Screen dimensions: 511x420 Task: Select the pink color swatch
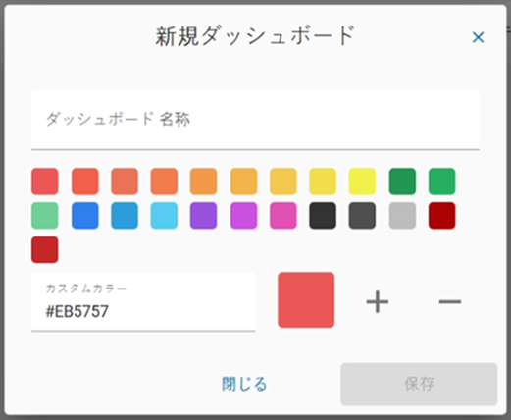[x=283, y=215]
